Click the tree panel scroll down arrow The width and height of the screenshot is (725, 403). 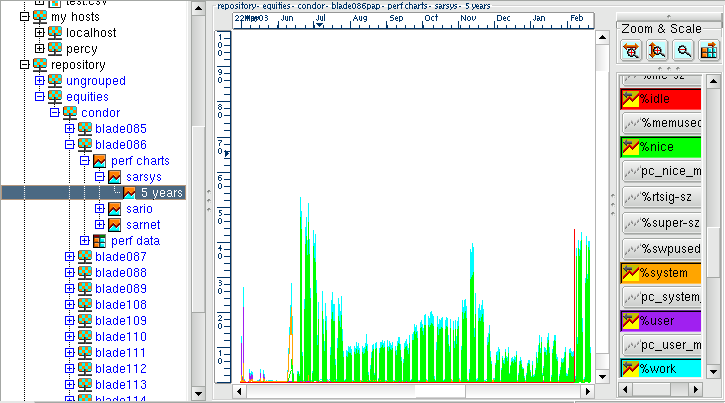[x=198, y=394]
